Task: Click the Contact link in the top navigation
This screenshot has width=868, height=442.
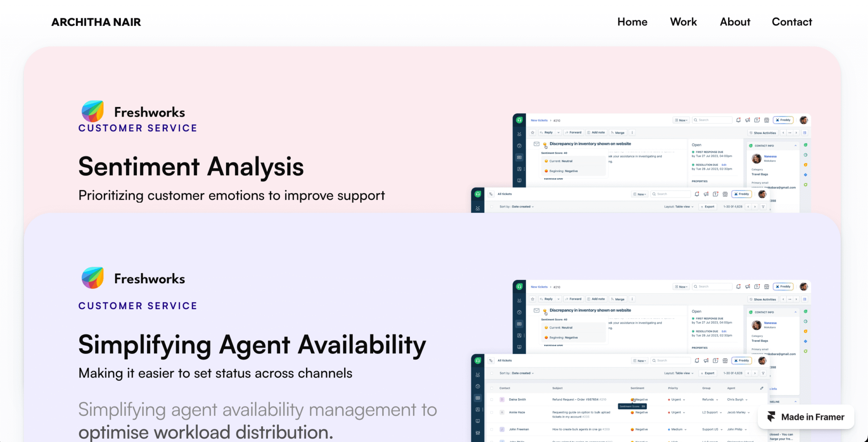Action: click(x=792, y=22)
